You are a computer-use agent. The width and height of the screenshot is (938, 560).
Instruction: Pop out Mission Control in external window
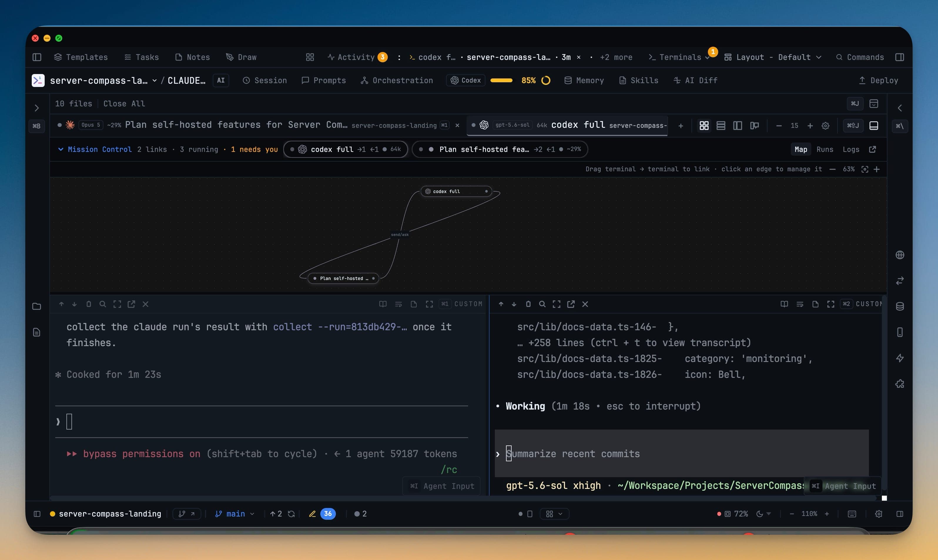pyautogui.click(x=872, y=149)
